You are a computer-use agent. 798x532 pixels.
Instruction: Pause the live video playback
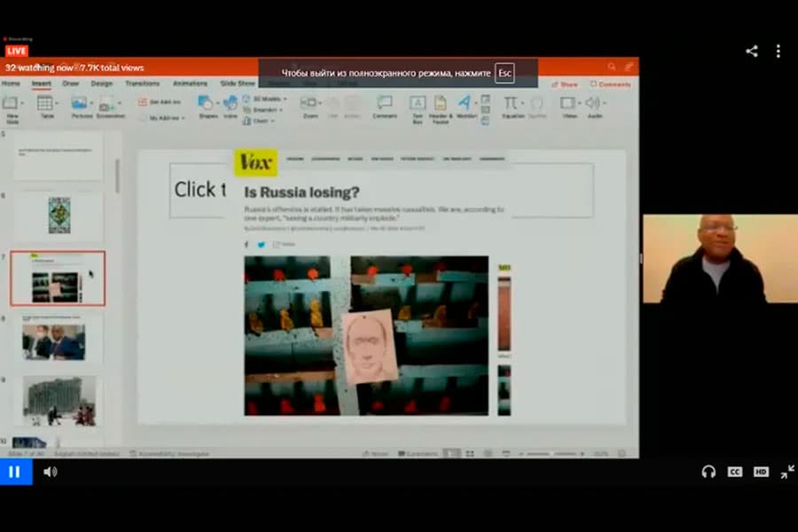[15, 472]
